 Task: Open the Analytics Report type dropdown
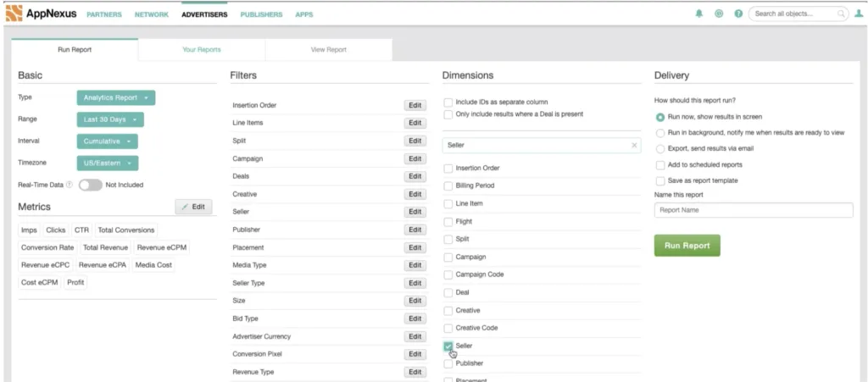point(116,98)
